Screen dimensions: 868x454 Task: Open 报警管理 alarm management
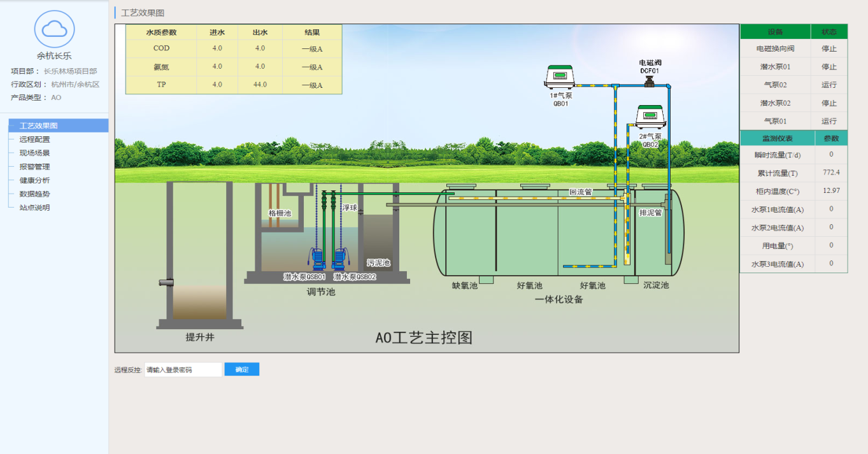(x=34, y=167)
